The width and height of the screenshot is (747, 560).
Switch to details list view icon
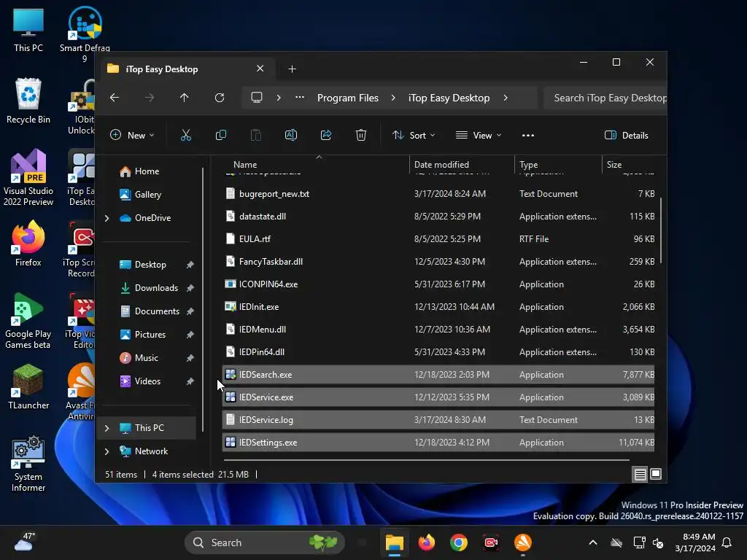[640, 474]
